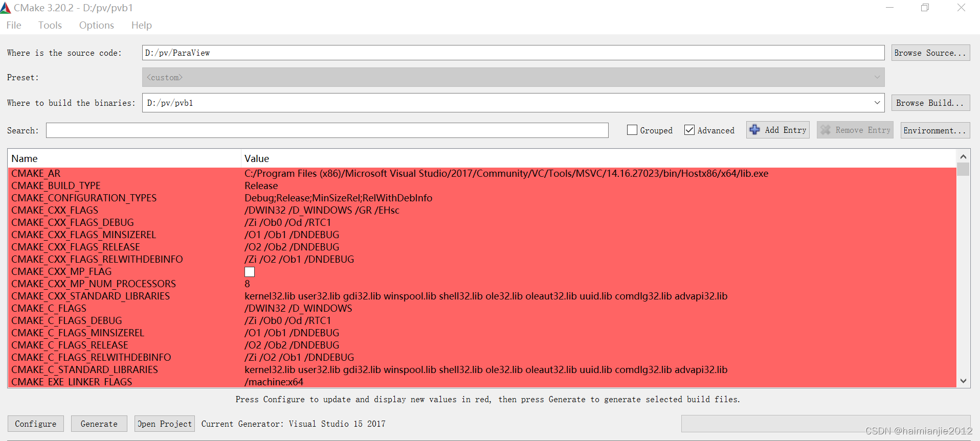Select the CMAKE_CXX_FLAGS entry
Image resolution: width=980 pixels, height=441 pixels.
point(55,211)
